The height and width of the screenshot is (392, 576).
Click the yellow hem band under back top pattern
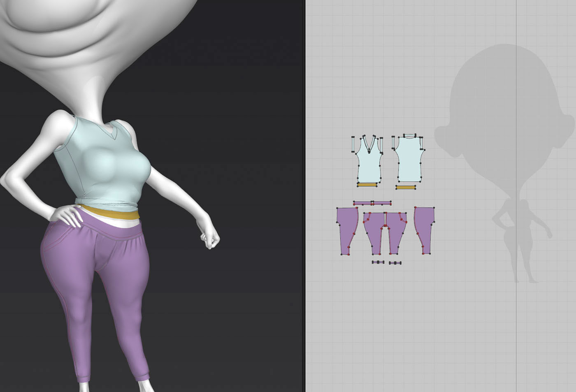406,188
